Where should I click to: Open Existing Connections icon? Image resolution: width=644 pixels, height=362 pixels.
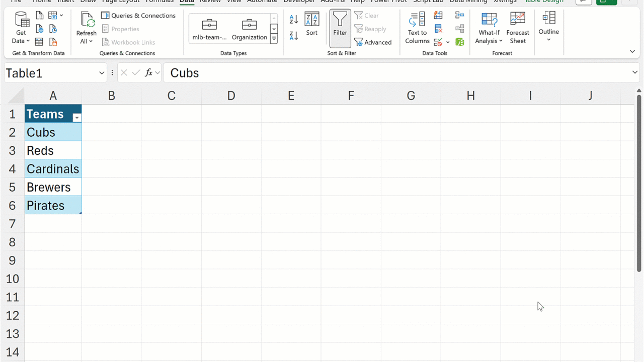pyautogui.click(x=53, y=42)
